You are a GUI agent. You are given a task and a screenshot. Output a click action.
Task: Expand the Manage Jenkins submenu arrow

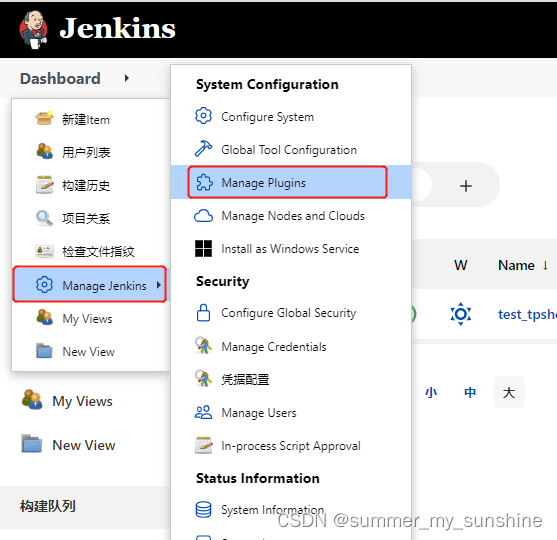[x=159, y=285]
